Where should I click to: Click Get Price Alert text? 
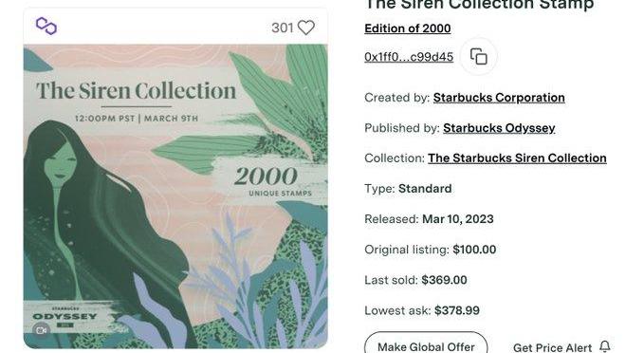click(552, 347)
